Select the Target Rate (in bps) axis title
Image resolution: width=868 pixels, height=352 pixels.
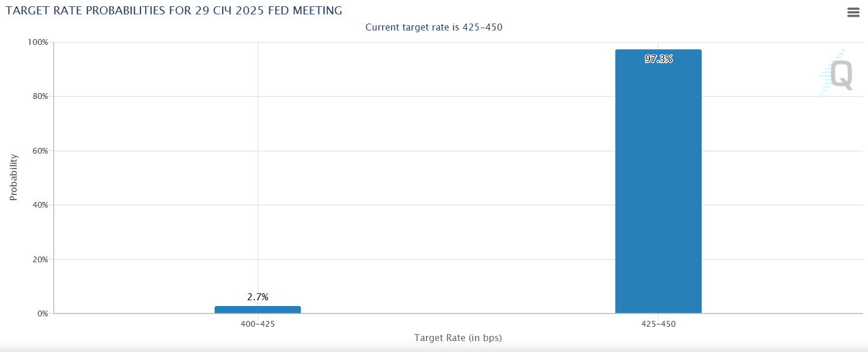[458, 338]
